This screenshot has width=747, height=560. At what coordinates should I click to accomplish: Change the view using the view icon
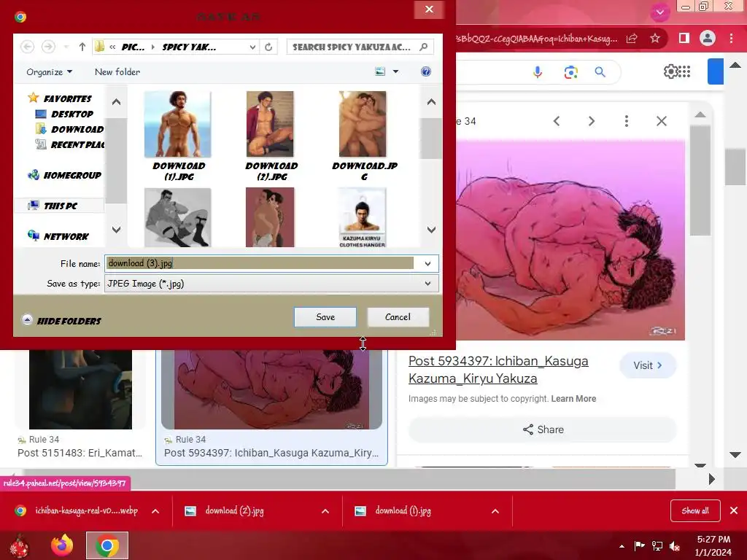coord(380,71)
